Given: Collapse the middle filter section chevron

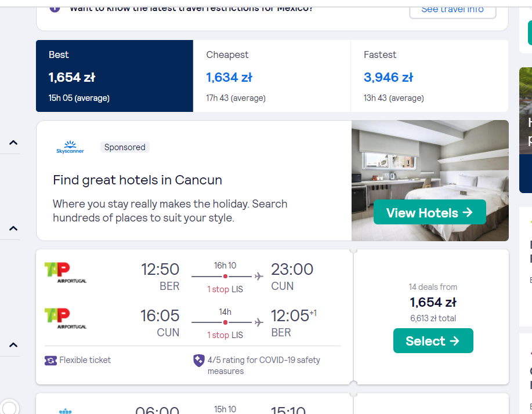Looking at the screenshot, I should [13, 228].
